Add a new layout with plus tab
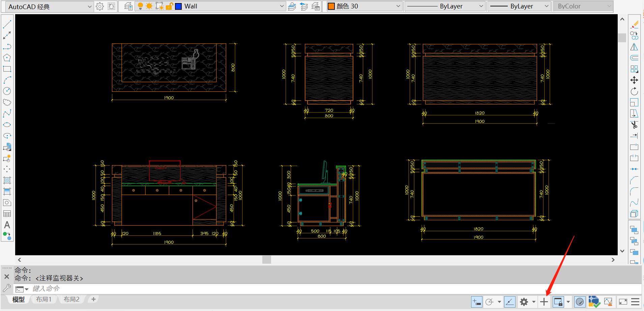The height and width of the screenshot is (311, 644). [93, 299]
